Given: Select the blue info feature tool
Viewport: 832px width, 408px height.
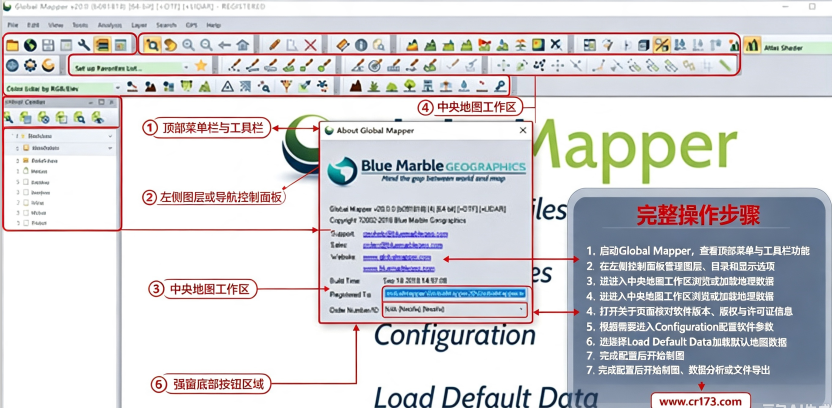Looking at the screenshot, I should tap(361, 45).
